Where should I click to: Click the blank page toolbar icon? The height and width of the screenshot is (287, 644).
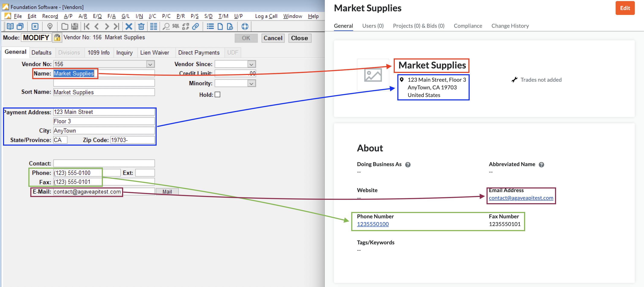point(220,26)
